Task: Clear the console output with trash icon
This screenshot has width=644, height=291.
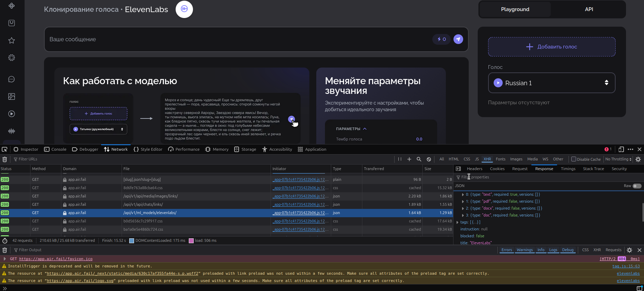Action: click(x=5, y=250)
